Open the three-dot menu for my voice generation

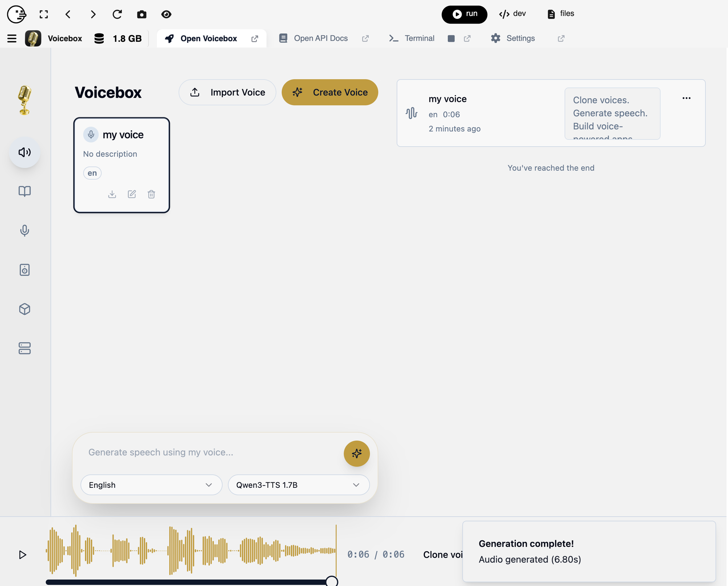tap(686, 98)
